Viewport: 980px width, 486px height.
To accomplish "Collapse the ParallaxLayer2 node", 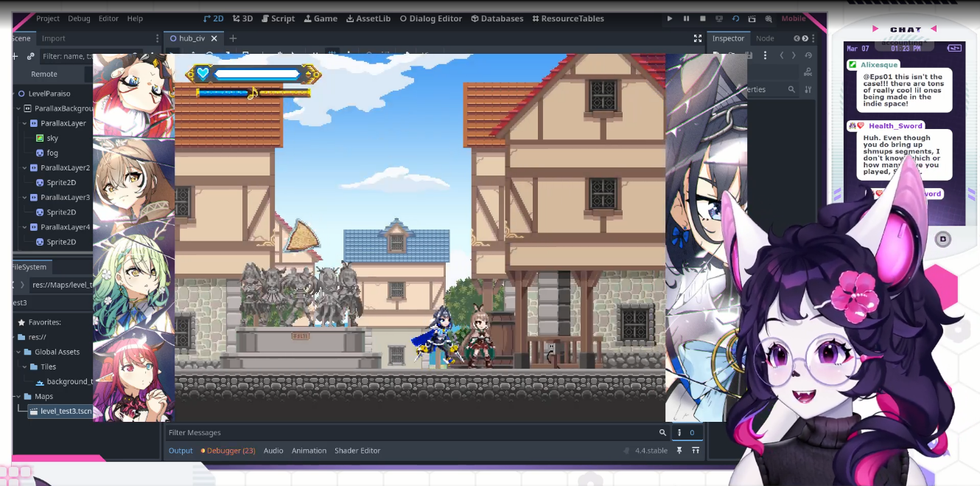I will pos(24,167).
